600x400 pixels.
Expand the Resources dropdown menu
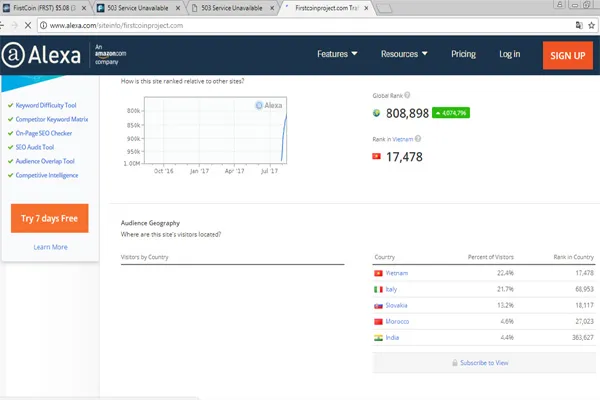pyautogui.click(x=404, y=54)
